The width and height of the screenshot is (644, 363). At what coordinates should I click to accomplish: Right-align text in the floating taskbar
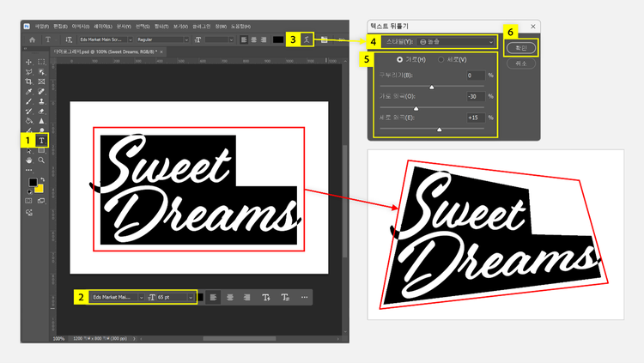[246, 297]
